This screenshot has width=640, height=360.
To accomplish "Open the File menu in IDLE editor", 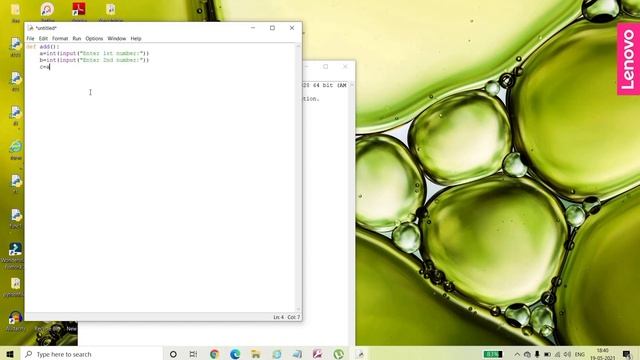I will (x=30, y=38).
